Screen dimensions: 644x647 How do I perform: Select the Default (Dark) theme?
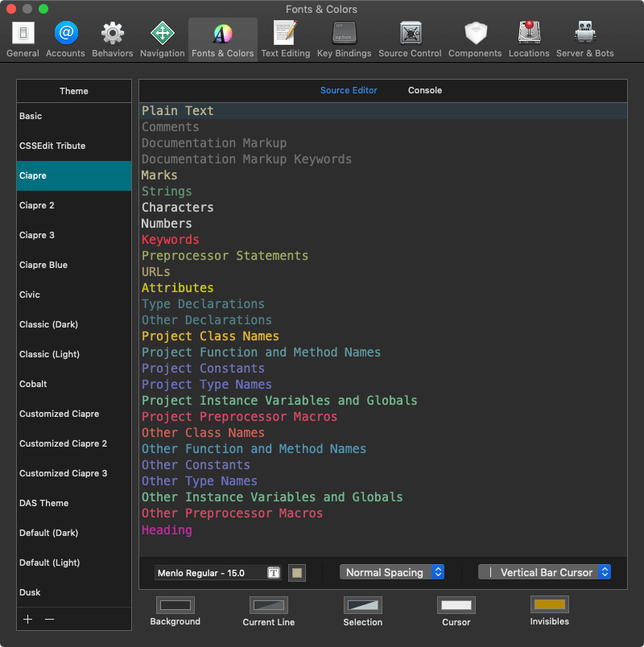[74, 532]
